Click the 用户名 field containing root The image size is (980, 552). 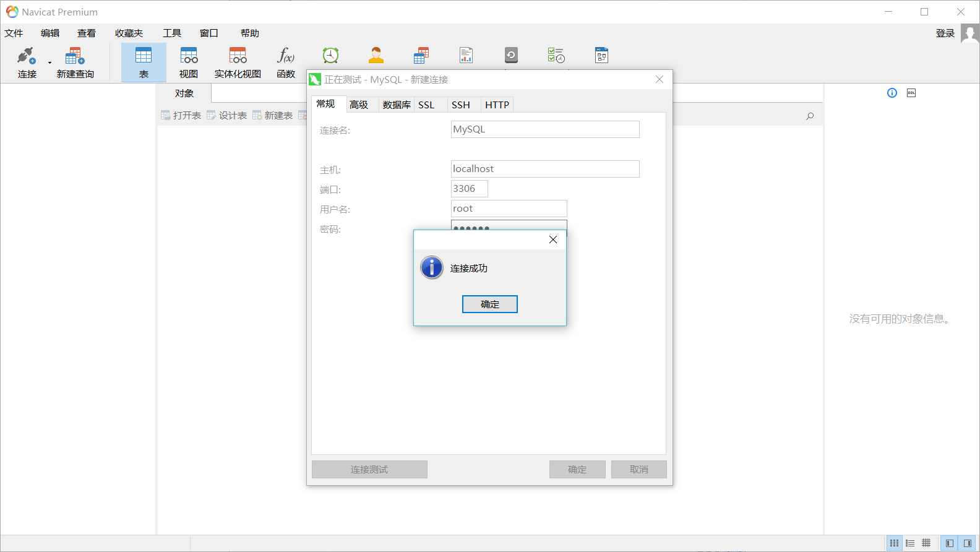point(509,209)
